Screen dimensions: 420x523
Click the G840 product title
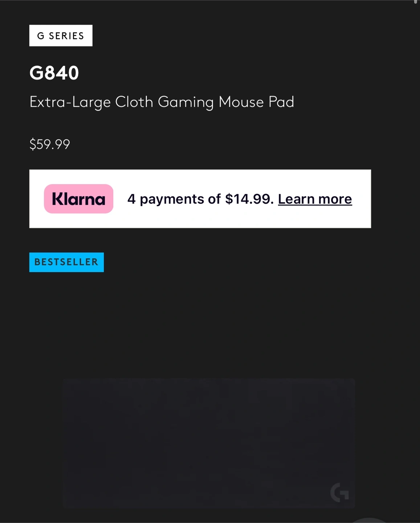pyautogui.click(x=54, y=73)
